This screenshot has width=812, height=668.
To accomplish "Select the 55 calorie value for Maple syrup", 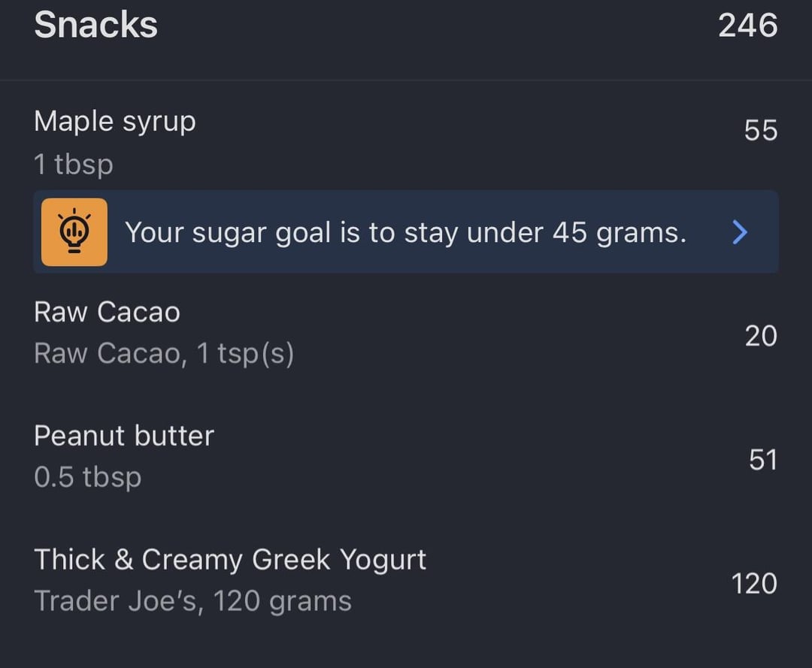I will pos(761,130).
